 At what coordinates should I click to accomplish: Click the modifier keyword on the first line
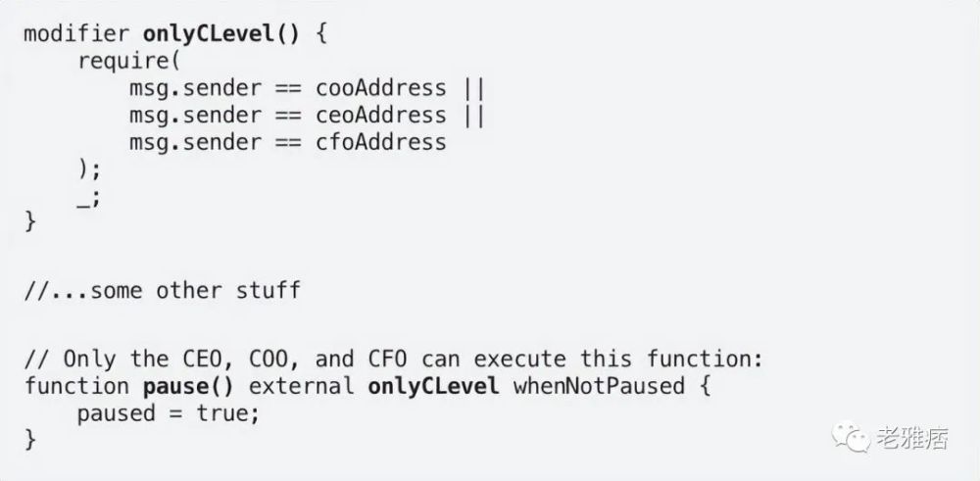pyautogui.click(x=76, y=33)
